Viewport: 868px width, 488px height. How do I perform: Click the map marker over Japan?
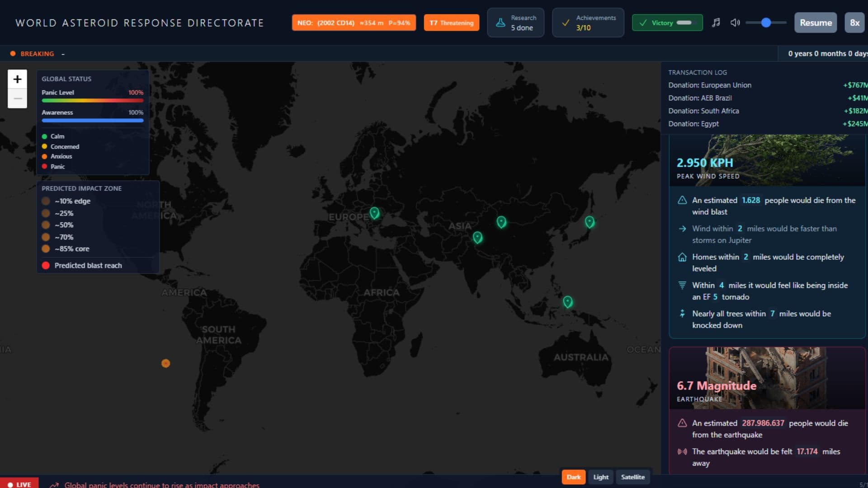click(590, 222)
